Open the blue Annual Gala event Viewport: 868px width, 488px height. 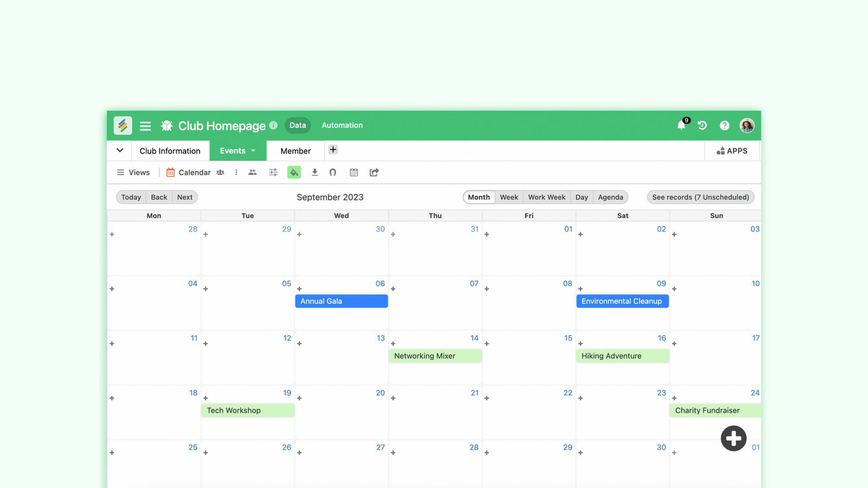point(341,301)
